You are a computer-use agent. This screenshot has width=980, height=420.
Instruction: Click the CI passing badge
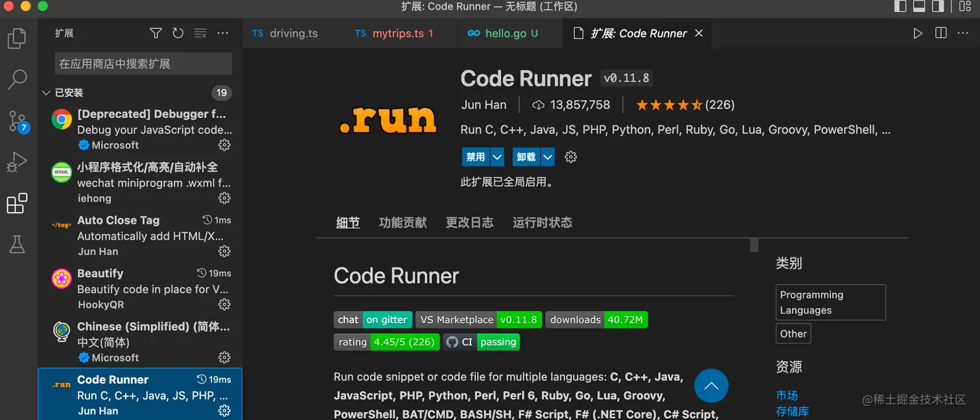(x=482, y=342)
